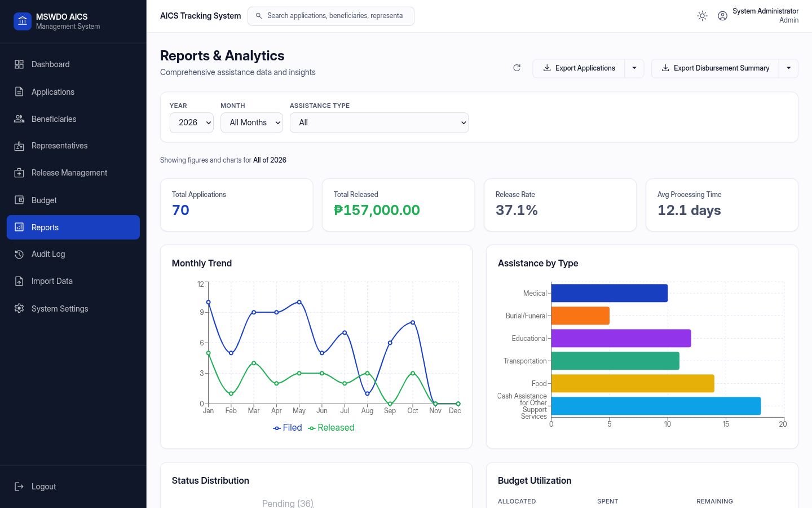Click the Import Data upload-file icon
Image resolution: width=812 pixels, height=508 pixels.
tap(19, 281)
